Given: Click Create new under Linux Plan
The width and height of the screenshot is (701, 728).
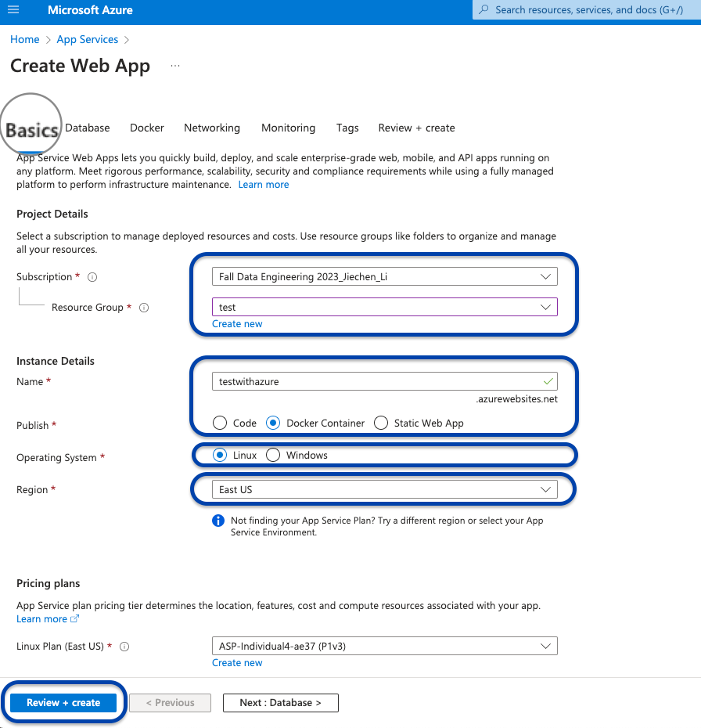Looking at the screenshot, I should click(237, 662).
